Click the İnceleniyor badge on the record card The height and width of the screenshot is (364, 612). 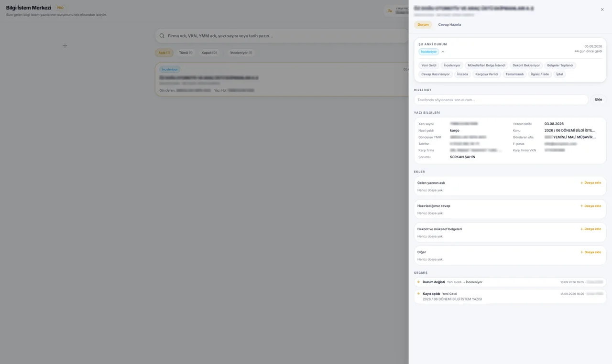coord(170,70)
